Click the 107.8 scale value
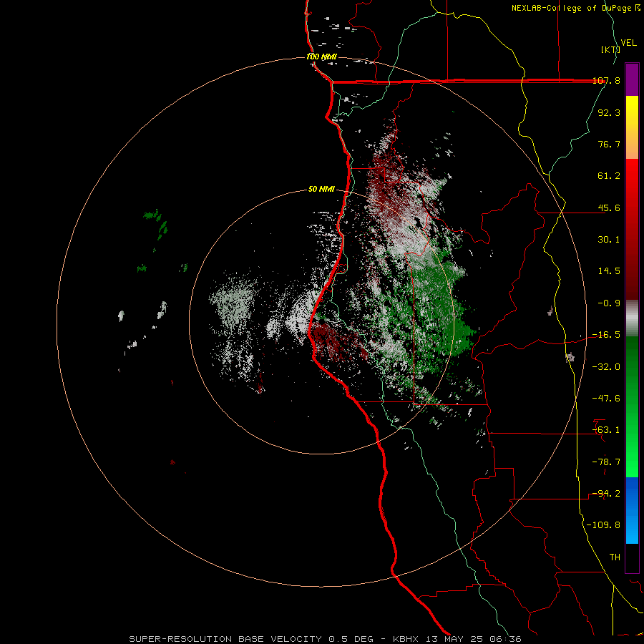The height and width of the screenshot is (644, 644). (x=607, y=81)
